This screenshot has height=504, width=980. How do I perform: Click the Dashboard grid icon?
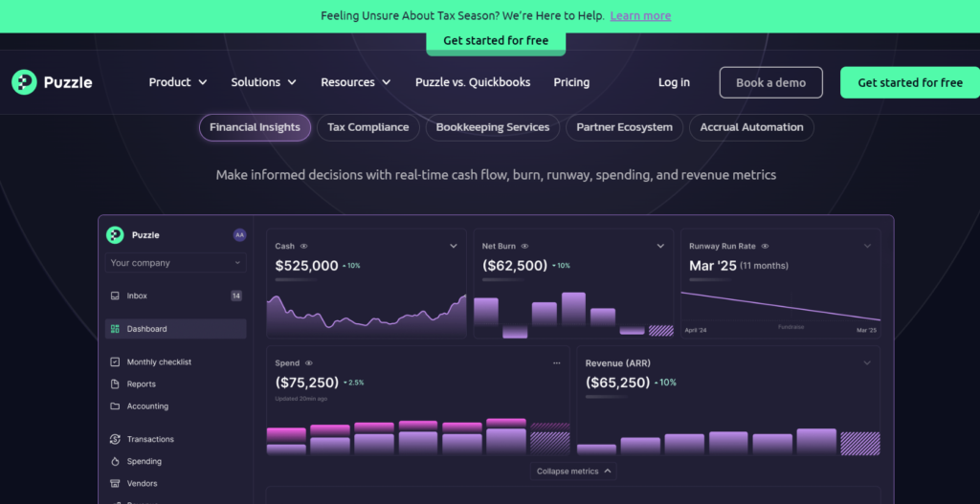(x=115, y=329)
